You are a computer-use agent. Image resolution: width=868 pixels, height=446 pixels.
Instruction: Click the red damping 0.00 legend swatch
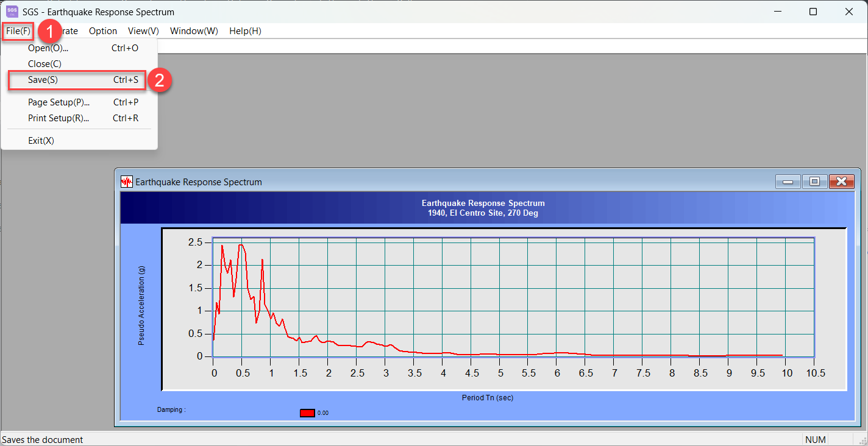click(x=307, y=413)
